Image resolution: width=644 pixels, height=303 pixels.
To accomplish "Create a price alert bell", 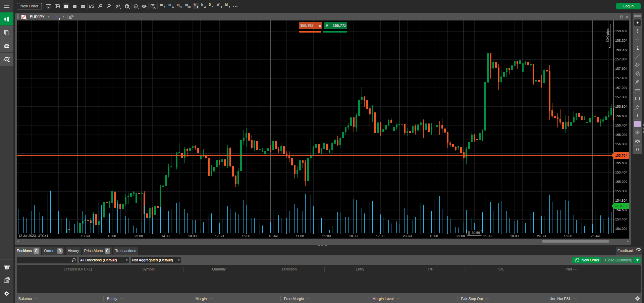I will [x=637, y=150].
